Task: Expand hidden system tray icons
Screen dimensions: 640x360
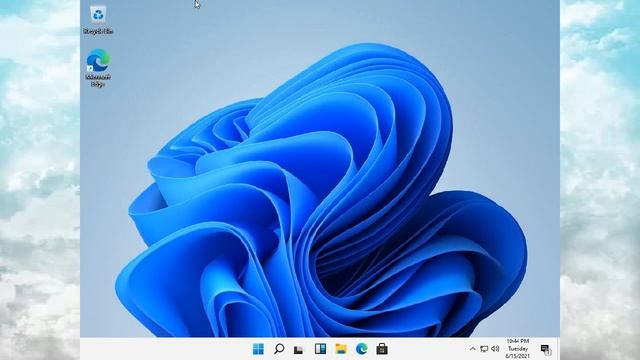Action: point(473,349)
